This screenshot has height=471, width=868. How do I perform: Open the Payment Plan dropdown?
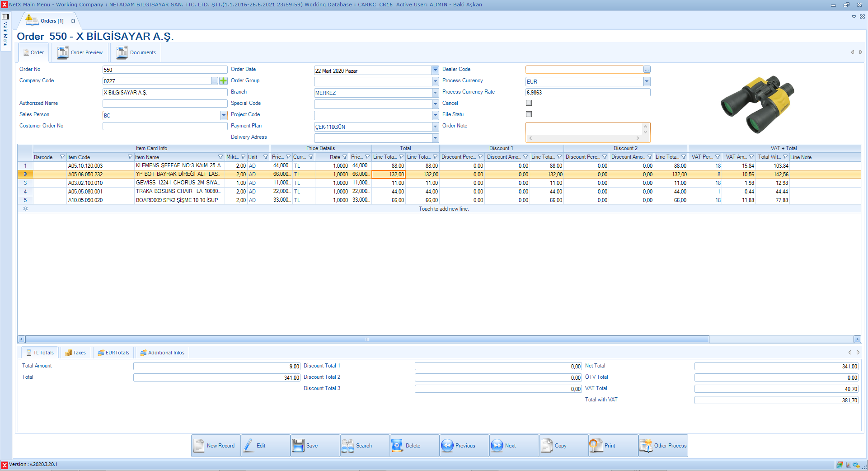(435, 127)
